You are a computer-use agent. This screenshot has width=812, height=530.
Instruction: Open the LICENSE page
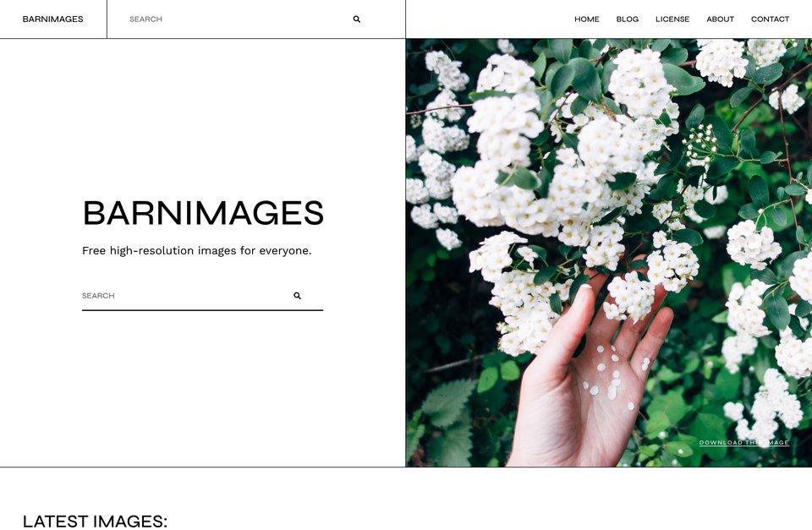pyautogui.click(x=672, y=19)
